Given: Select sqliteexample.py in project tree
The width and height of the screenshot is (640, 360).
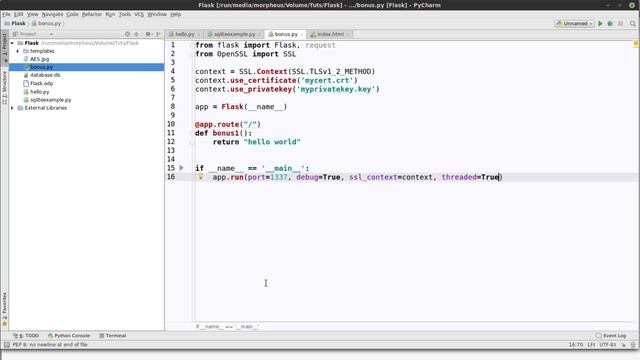Looking at the screenshot, I should coord(51,100).
